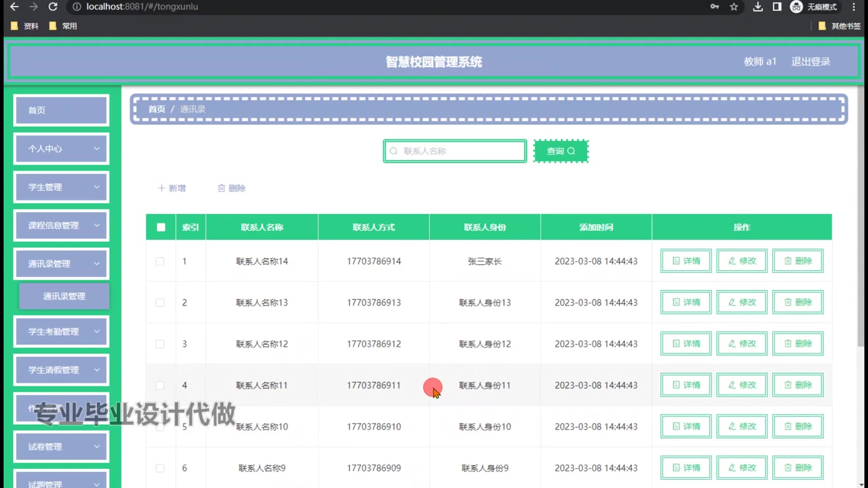Toggle select-all checkbox in table header
This screenshot has height=488, width=868.
click(x=161, y=227)
